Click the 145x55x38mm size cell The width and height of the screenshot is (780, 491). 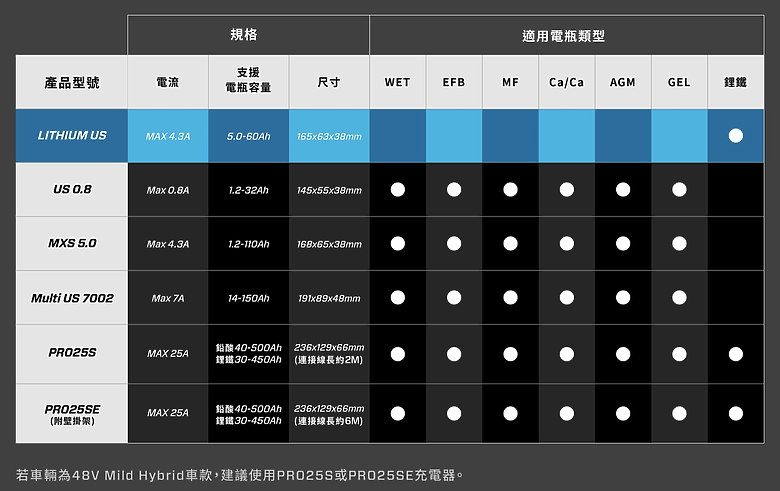[x=329, y=190]
